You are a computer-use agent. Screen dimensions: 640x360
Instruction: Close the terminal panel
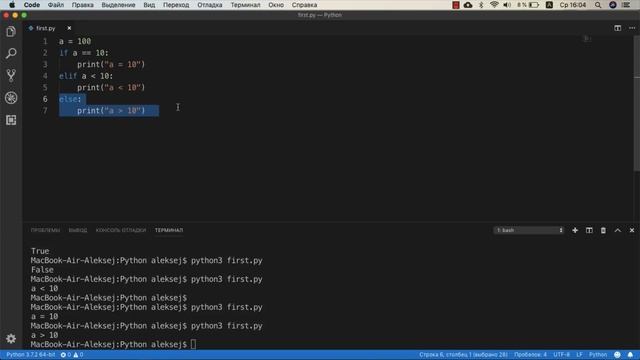pyautogui.click(x=632, y=230)
